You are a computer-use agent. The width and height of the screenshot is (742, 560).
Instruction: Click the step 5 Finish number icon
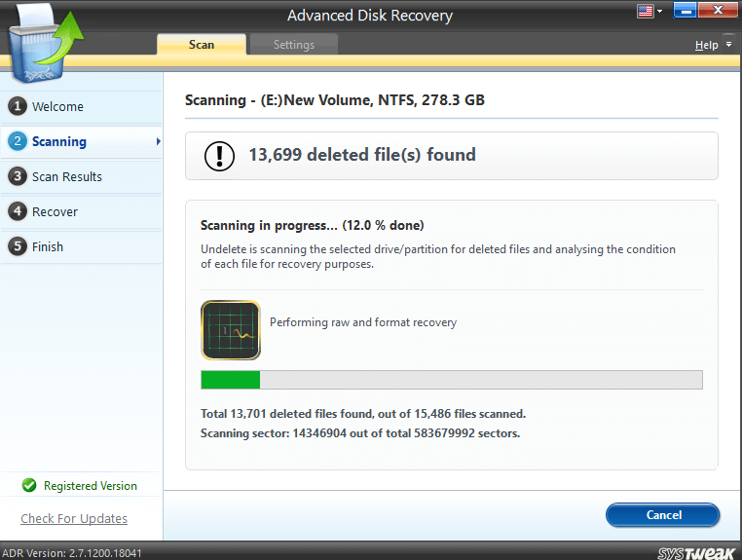(x=18, y=246)
